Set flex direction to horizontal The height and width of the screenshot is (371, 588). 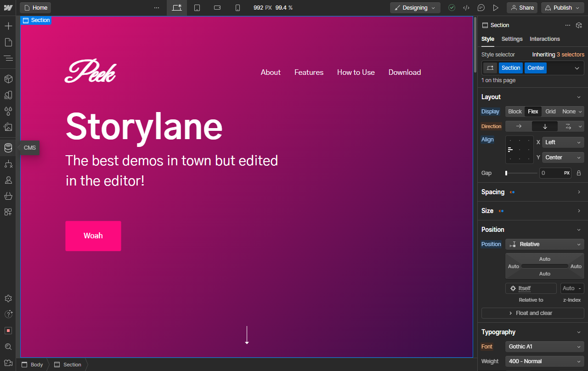pos(519,126)
